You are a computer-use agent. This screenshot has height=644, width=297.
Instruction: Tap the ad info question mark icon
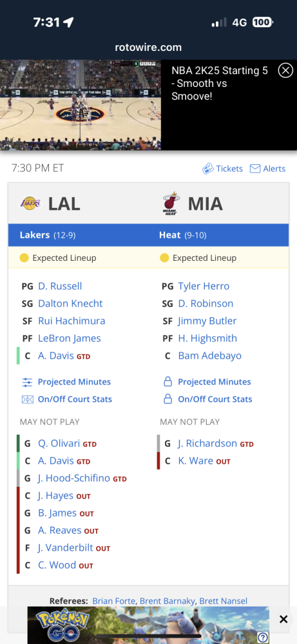(262, 637)
